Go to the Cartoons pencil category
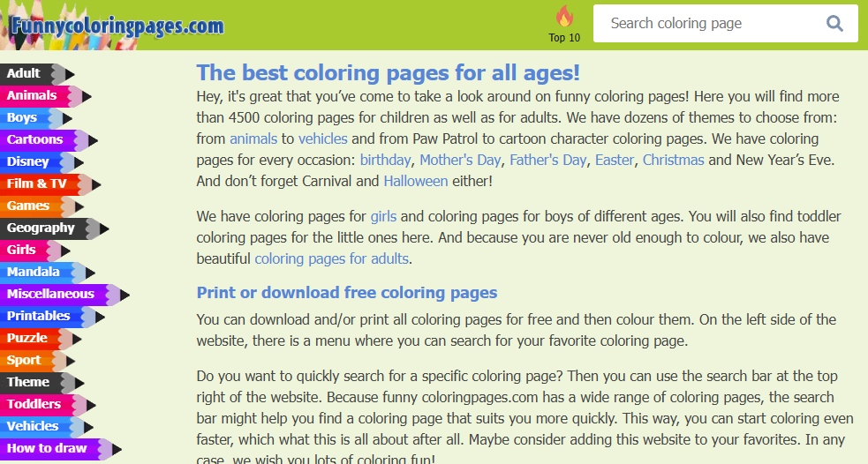Screen dimensions: 868x464 click(49, 140)
